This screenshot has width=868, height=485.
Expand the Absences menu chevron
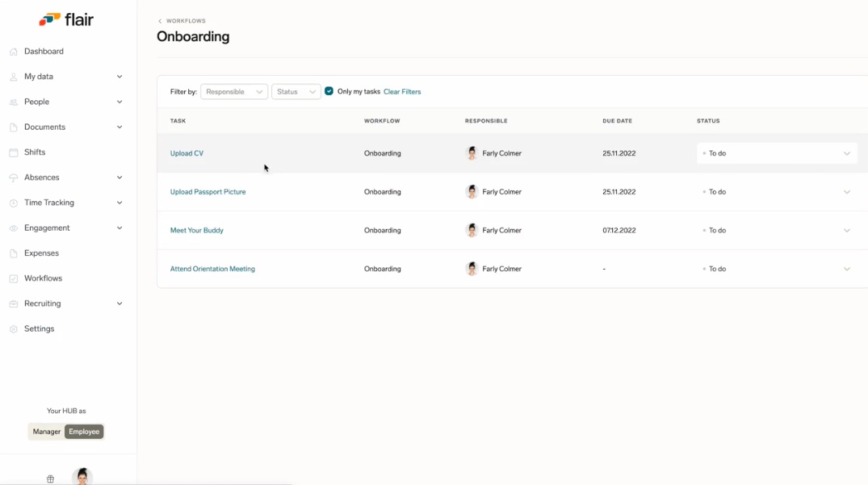120,178
